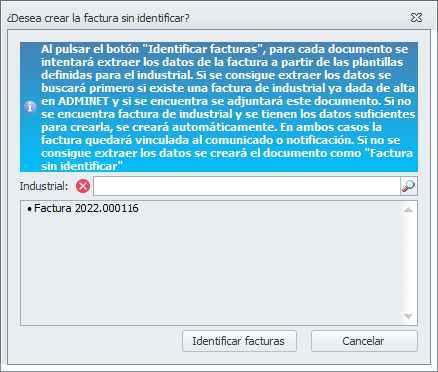Focus the Industrial input field

pos(247,186)
